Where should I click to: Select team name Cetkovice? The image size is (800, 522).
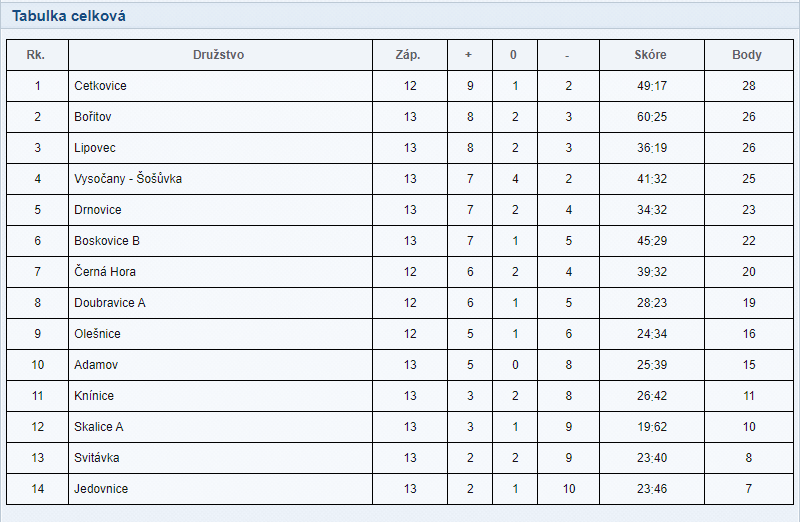click(100, 86)
